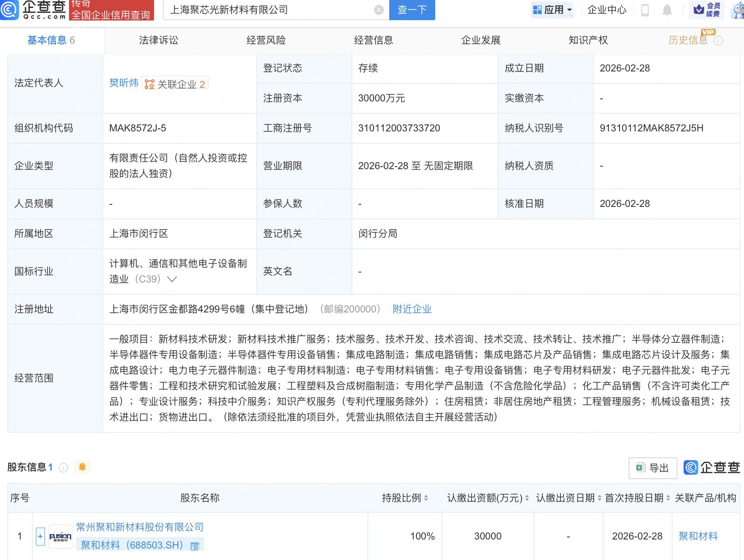Click the Fusion shareholder company logo

(60, 536)
